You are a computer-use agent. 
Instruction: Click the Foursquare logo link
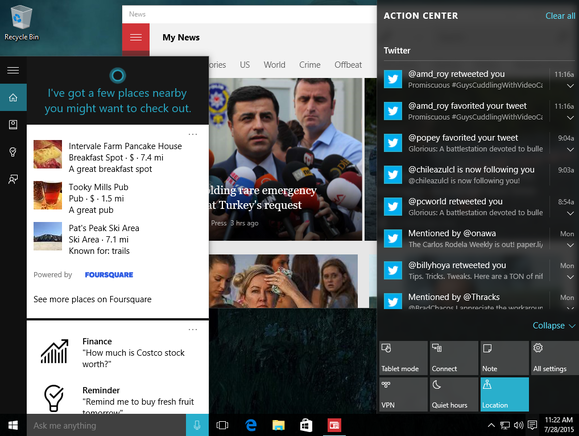click(109, 275)
